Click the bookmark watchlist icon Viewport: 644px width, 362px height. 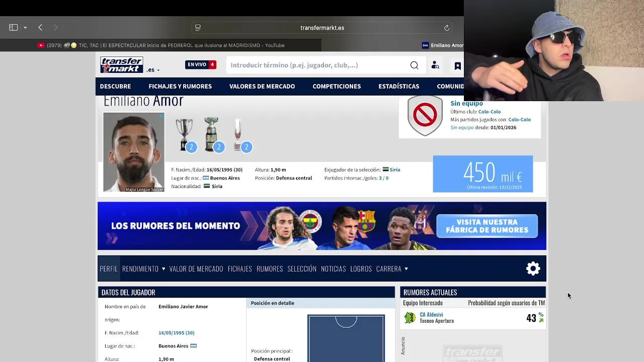pos(457,65)
